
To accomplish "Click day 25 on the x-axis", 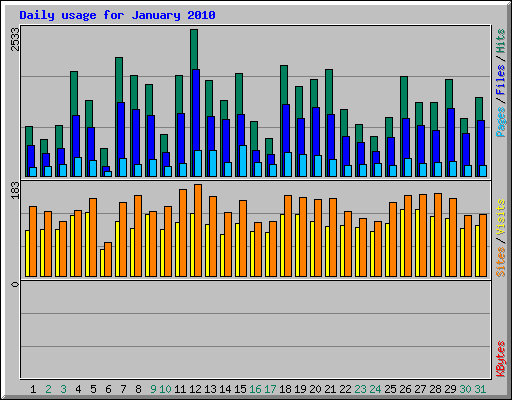I will click(390, 389).
